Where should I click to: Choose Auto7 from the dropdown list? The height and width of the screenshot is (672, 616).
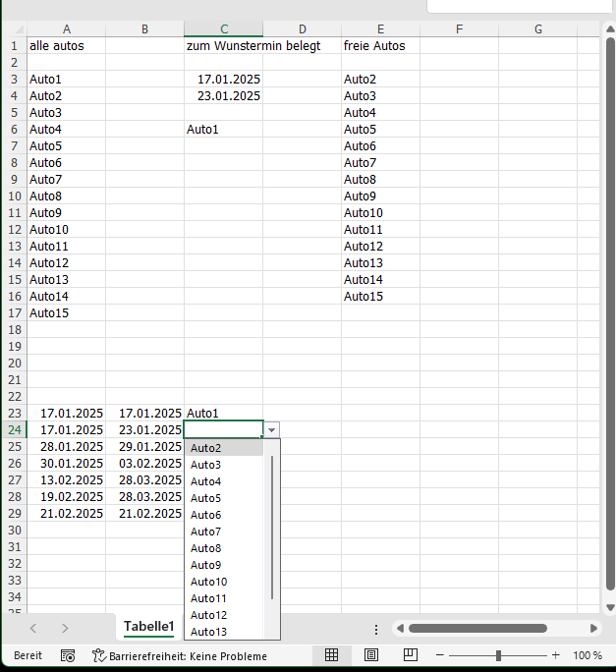click(x=224, y=532)
